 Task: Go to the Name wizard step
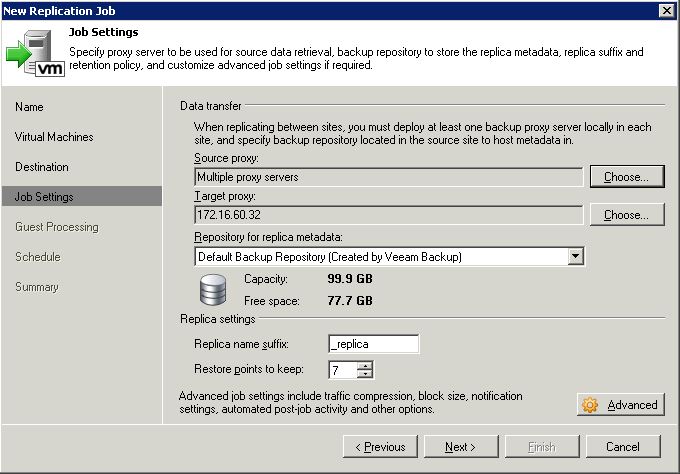[29, 107]
